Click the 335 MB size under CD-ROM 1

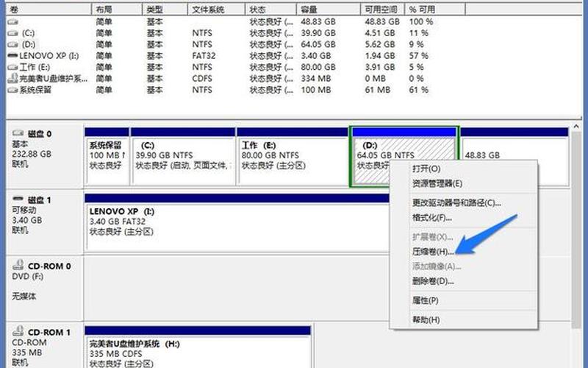[26, 353]
